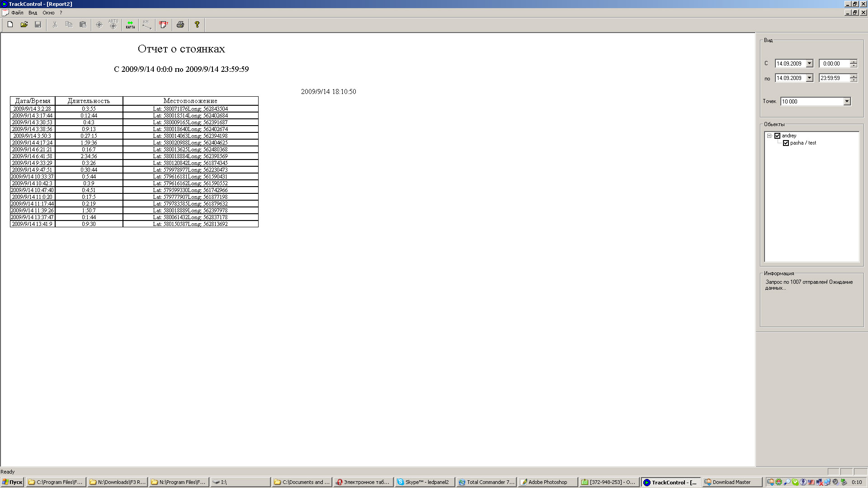Click the Open file folder icon
This screenshot has width=868, height=488.
[x=24, y=24]
